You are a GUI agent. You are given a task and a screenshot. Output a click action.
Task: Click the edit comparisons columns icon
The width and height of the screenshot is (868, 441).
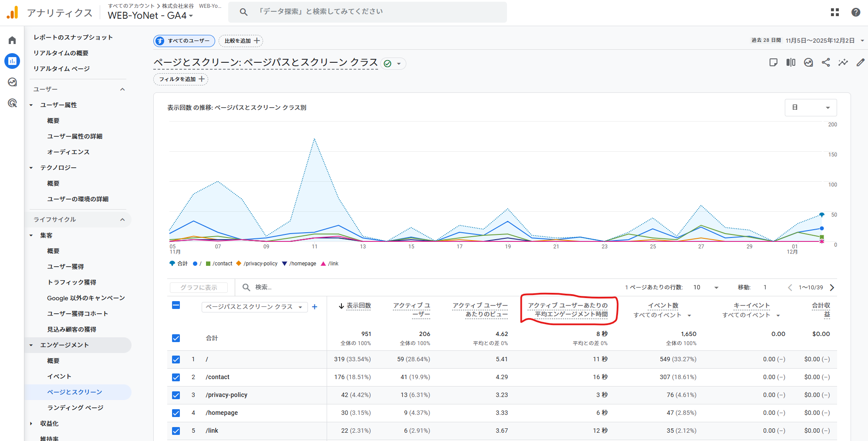(791, 62)
